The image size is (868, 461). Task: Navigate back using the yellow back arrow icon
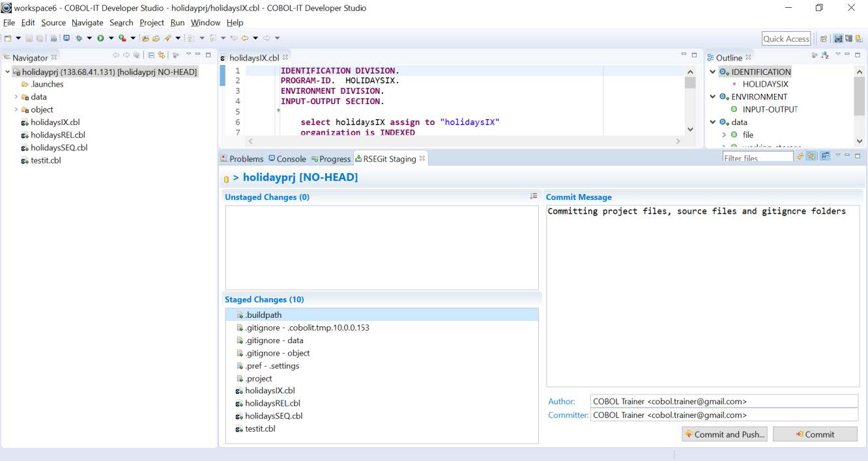pyautogui.click(x=246, y=38)
